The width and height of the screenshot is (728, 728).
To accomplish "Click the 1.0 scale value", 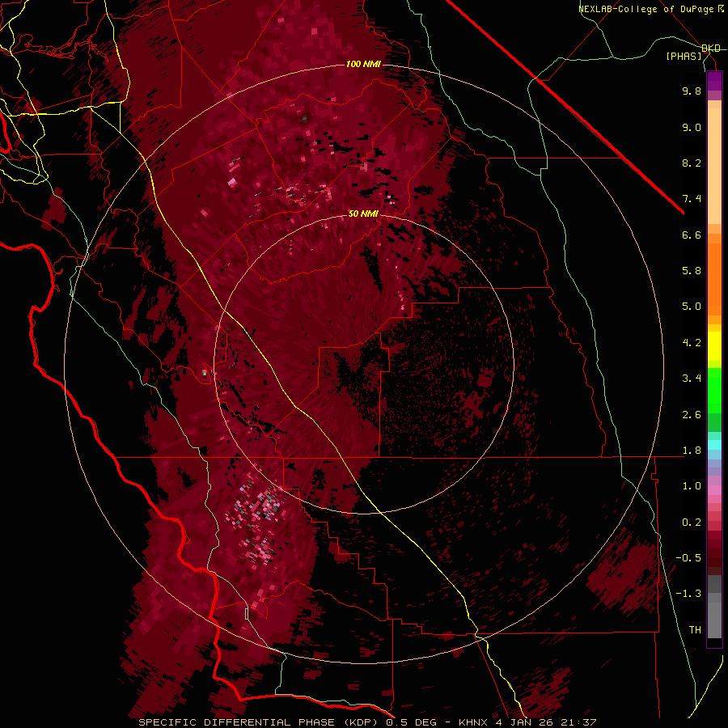I will tap(692, 487).
